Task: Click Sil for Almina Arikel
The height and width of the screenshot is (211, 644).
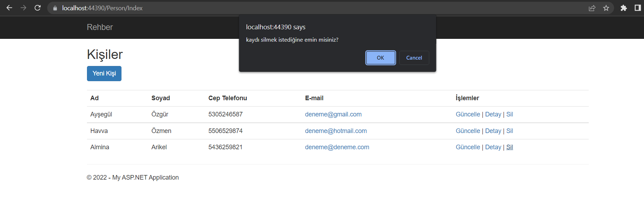Action: 509,147
